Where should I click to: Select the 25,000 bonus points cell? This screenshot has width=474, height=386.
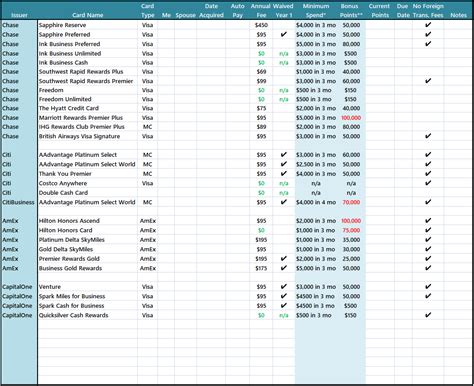coord(351,259)
